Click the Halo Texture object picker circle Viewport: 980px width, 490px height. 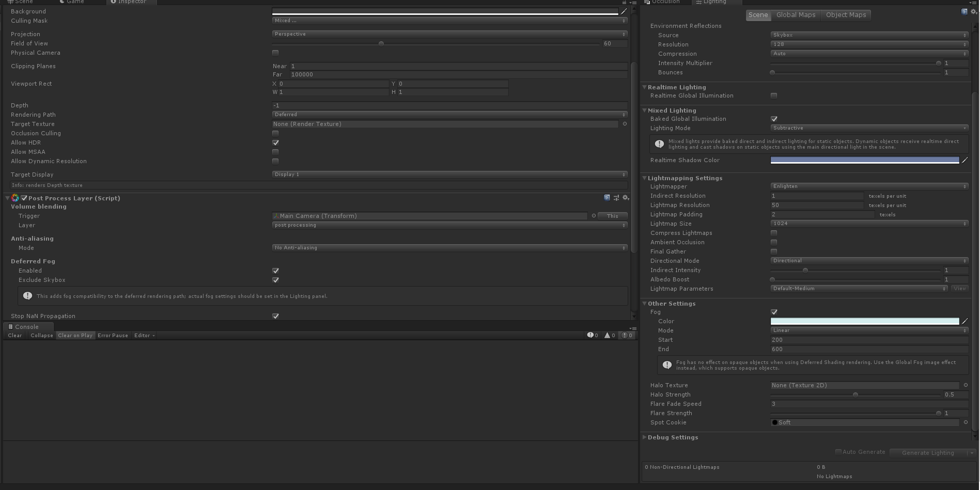[966, 385]
